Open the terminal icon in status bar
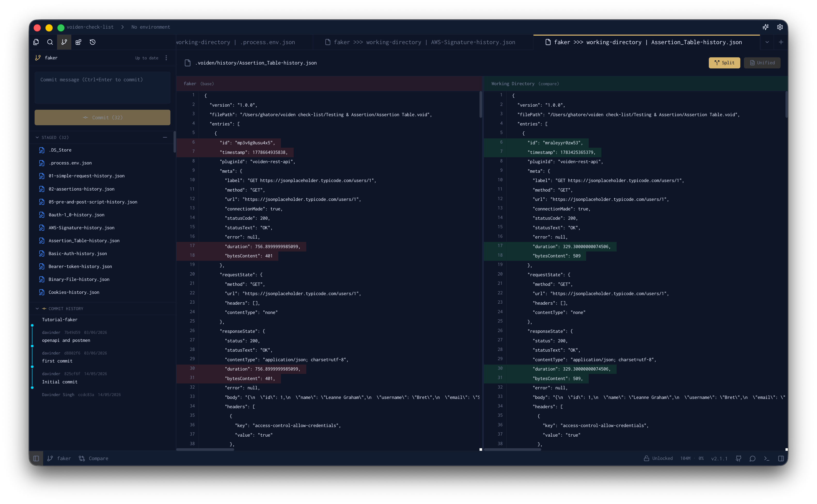The height and width of the screenshot is (504, 817). point(767,458)
